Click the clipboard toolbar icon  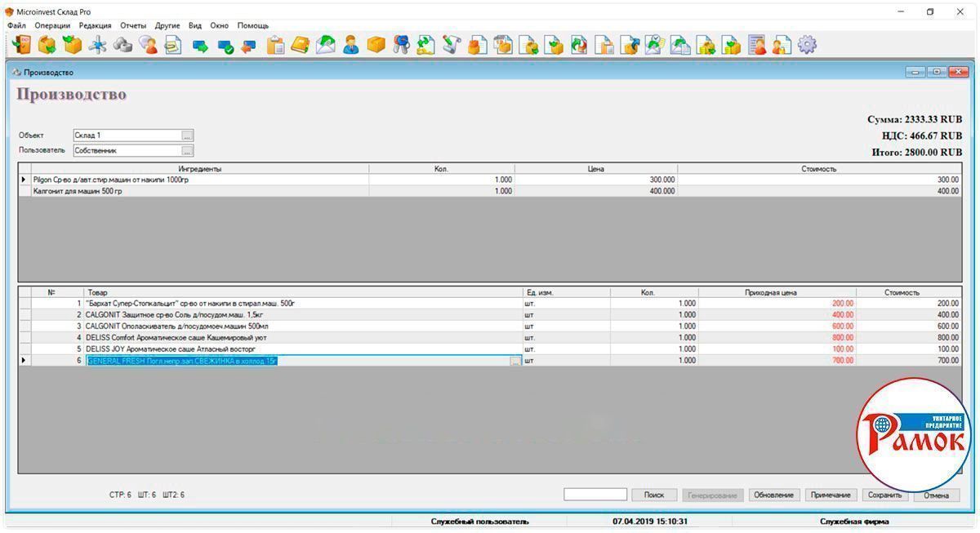(275, 45)
